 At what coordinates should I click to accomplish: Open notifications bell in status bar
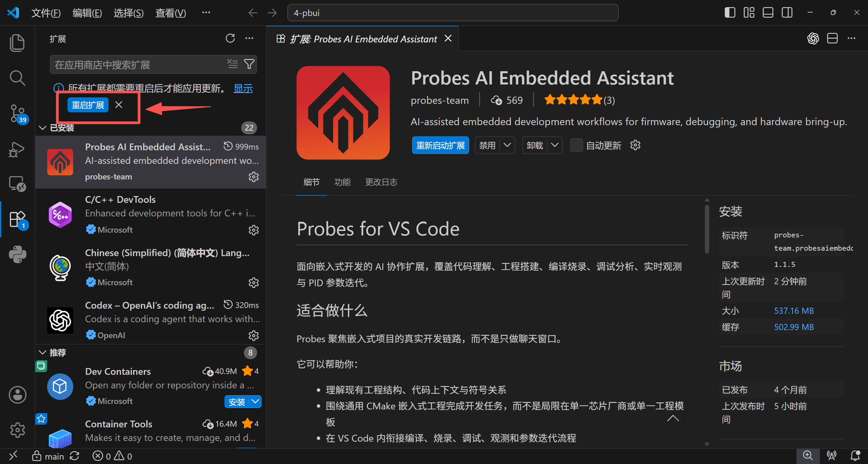pyautogui.click(x=855, y=456)
